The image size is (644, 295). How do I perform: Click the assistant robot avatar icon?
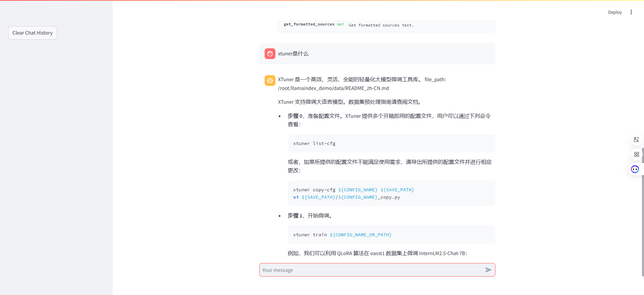(x=270, y=81)
